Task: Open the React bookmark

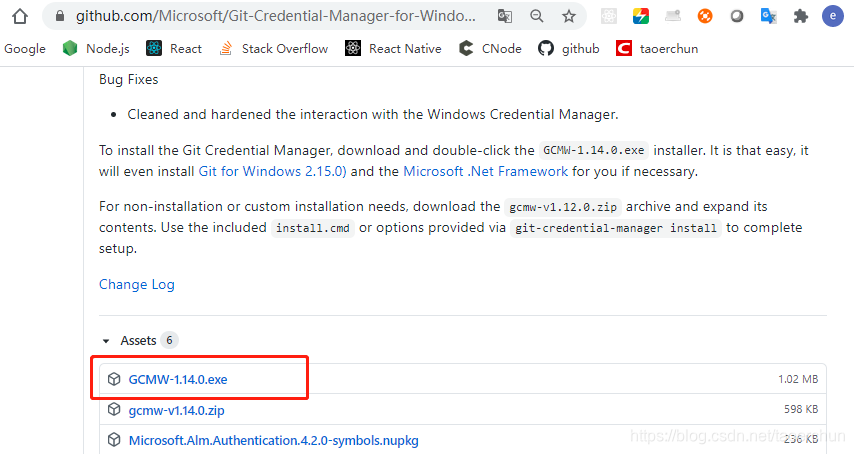Action: point(186,48)
